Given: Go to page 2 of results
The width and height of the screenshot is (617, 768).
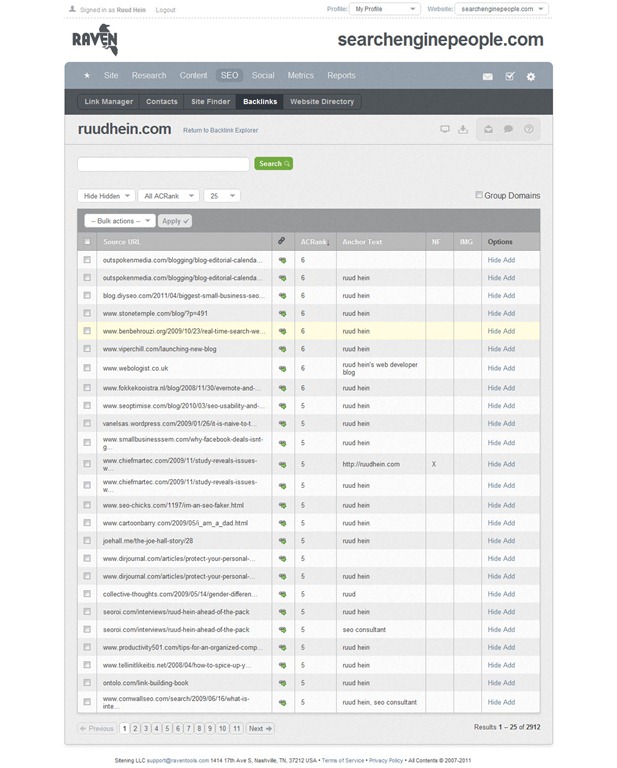Looking at the screenshot, I should [135, 729].
